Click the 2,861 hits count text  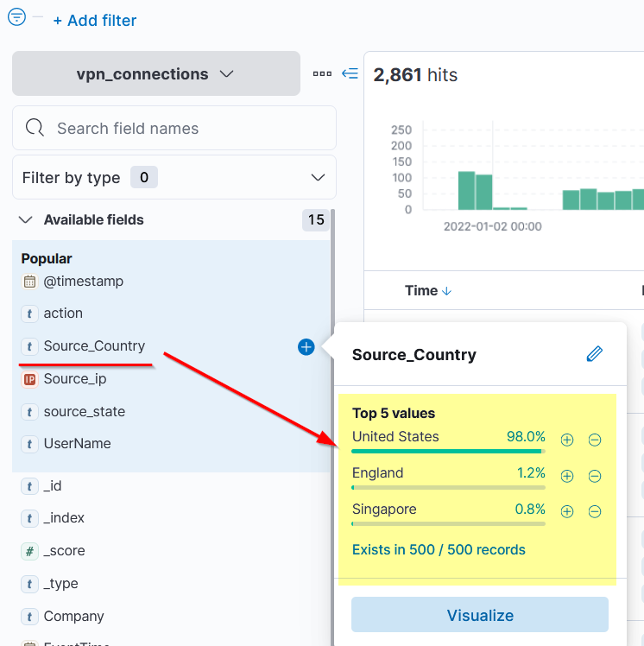[x=415, y=75]
